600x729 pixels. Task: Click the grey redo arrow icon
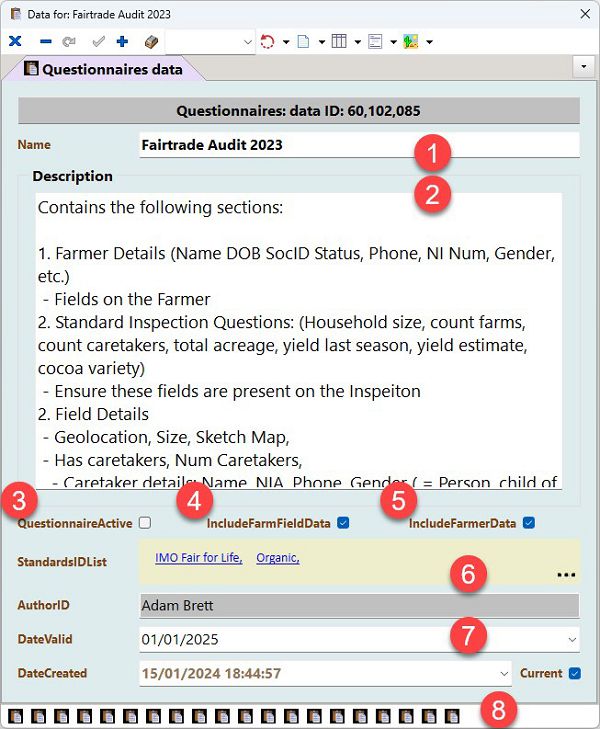click(x=69, y=42)
